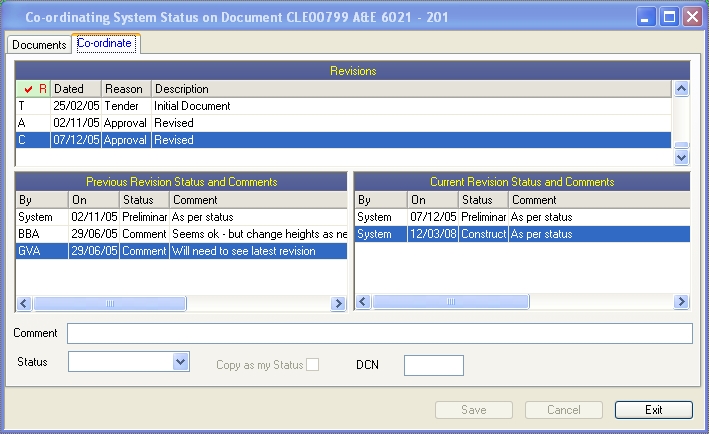Screen dimensions: 709x434
Task: Sort revisions by Dated column header
Action: (76, 89)
